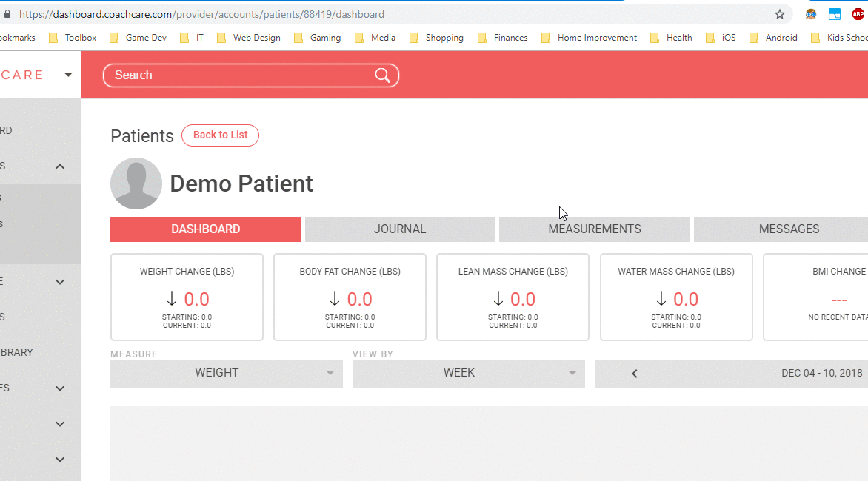Viewport: 868px width, 481px height.
Task: Collapse the expanded sidebar section chevron
Action: point(60,166)
